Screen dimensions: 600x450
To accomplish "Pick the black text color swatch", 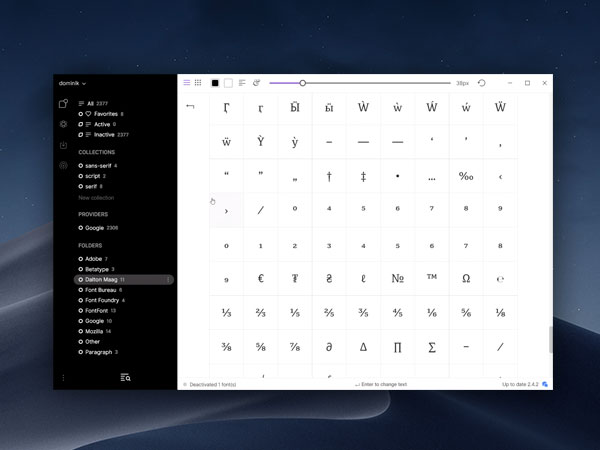I will pos(215,83).
